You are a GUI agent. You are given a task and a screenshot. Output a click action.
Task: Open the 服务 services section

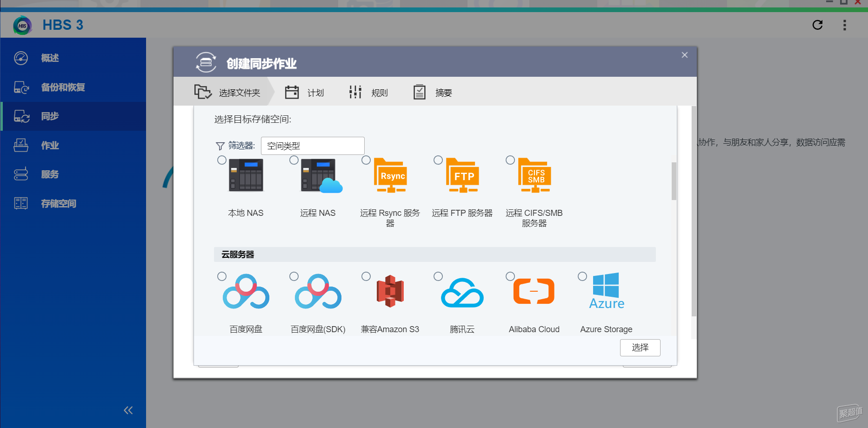point(73,174)
